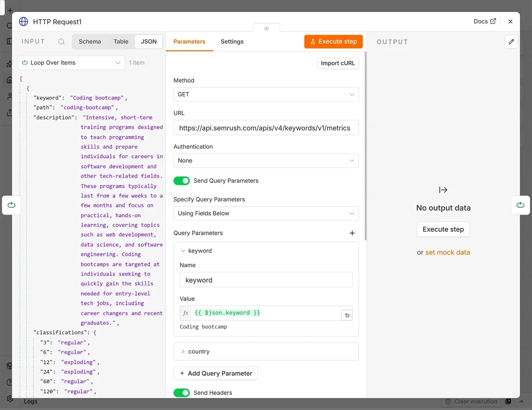532x410 pixels.
Task: Close the HTTP Request1 dialog
Action: click(x=510, y=21)
